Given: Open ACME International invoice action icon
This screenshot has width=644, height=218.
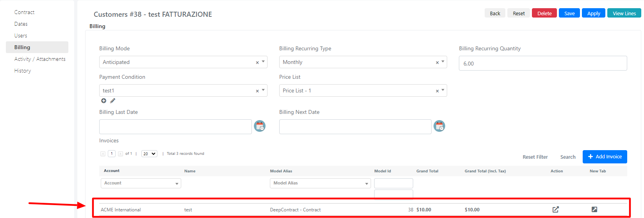Looking at the screenshot, I should 556,209.
